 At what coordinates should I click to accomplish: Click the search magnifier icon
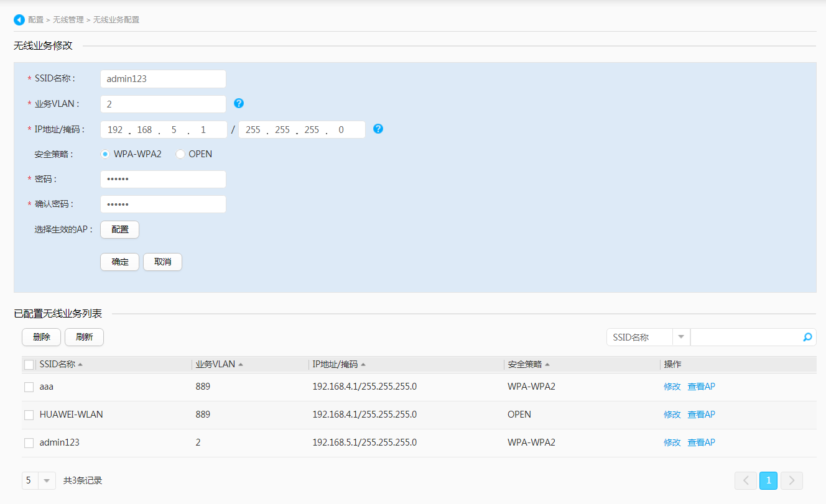[807, 337]
